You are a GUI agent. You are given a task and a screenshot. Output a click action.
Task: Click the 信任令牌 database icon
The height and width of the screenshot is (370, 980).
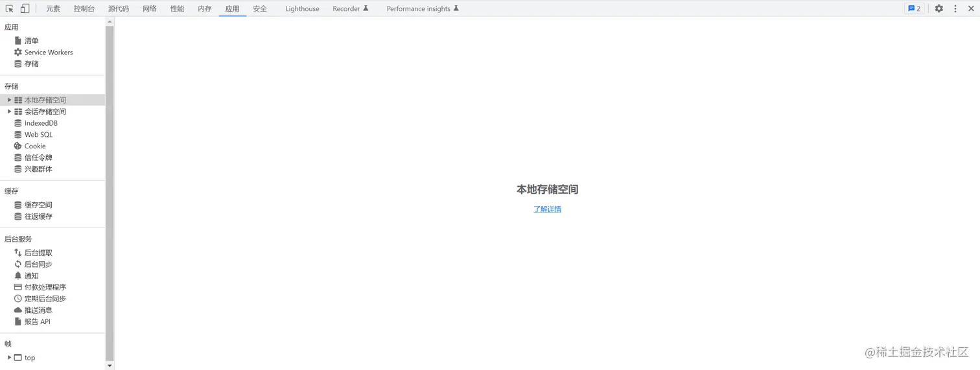pos(18,157)
